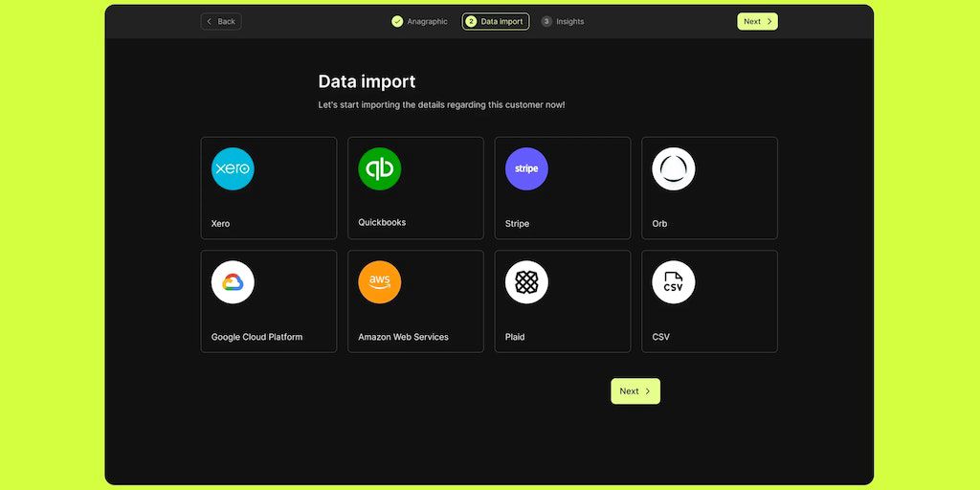Viewport: 980px width, 490px height.
Task: Select the Orb card label
Action: pyautogui.click(x=659, y=224)
